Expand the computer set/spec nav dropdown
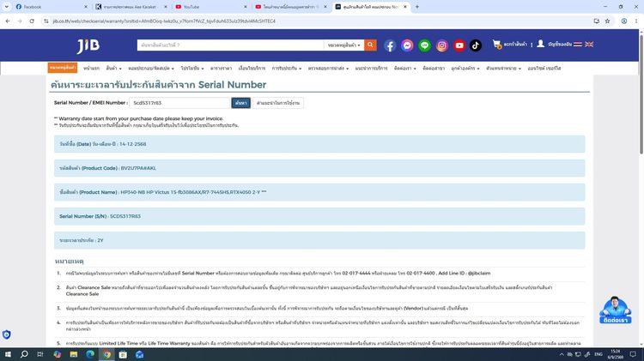The width and height of the screenshot is (644, 361). click(151, 68)
